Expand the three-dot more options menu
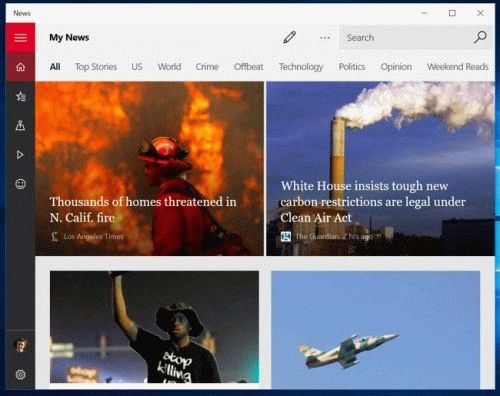Screen dimensions: 500x396 325,38
